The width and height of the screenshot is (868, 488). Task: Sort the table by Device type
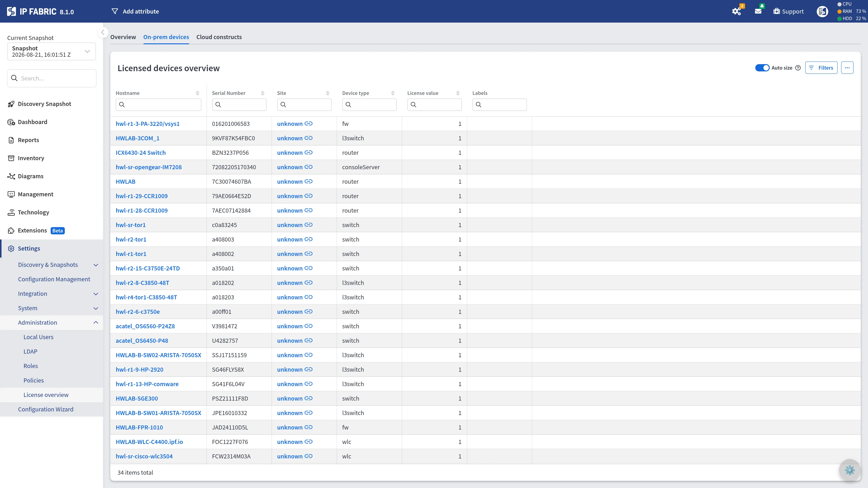393,93
